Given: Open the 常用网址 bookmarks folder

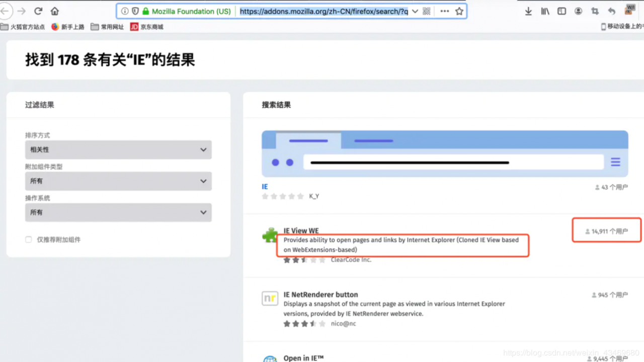Looking at the screenshot, I should point(107,27).
